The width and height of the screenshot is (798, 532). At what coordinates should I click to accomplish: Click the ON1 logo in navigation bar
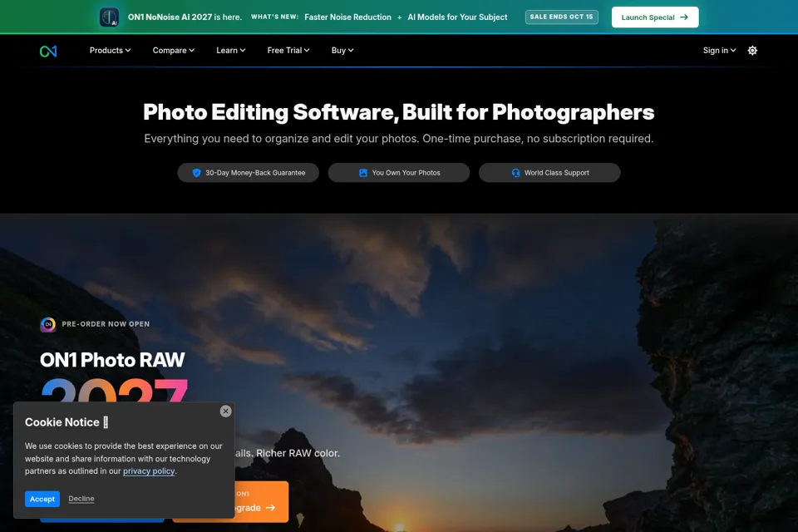click(x=48, y=51)
